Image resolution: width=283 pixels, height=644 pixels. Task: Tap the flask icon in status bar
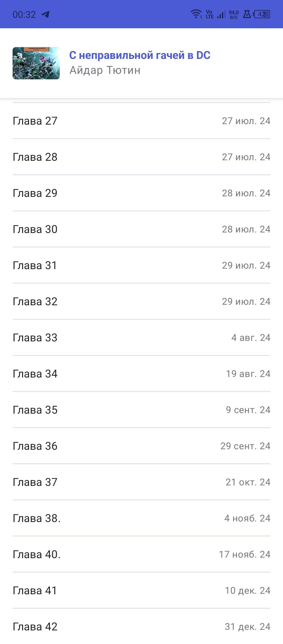(x=247, y=14)
